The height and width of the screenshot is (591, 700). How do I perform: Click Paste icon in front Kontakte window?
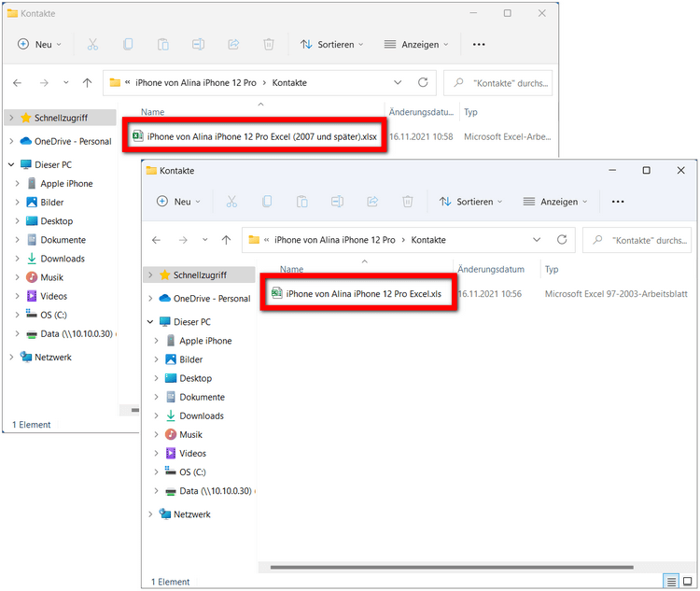pyautogui.click(x=302, y=202)
